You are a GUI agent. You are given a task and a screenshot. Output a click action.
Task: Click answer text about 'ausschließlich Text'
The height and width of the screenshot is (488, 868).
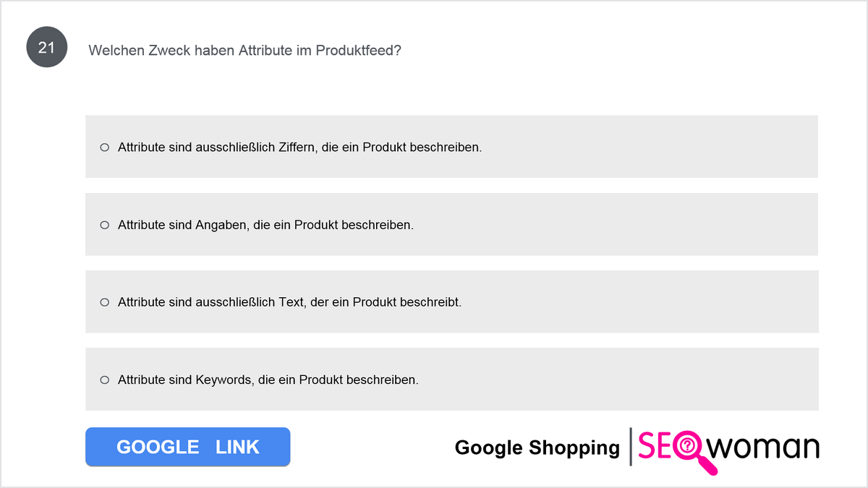289,301
